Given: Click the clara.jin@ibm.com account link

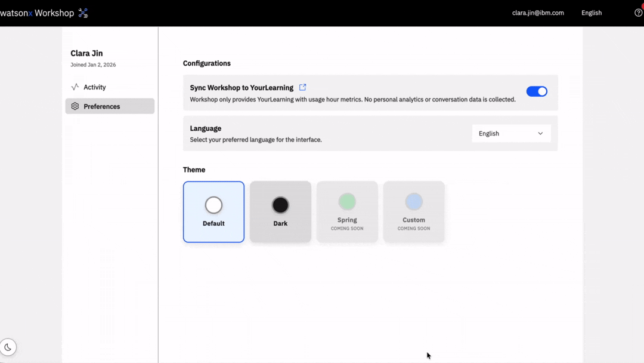Looking at the screenshot, I should (538, 13).
